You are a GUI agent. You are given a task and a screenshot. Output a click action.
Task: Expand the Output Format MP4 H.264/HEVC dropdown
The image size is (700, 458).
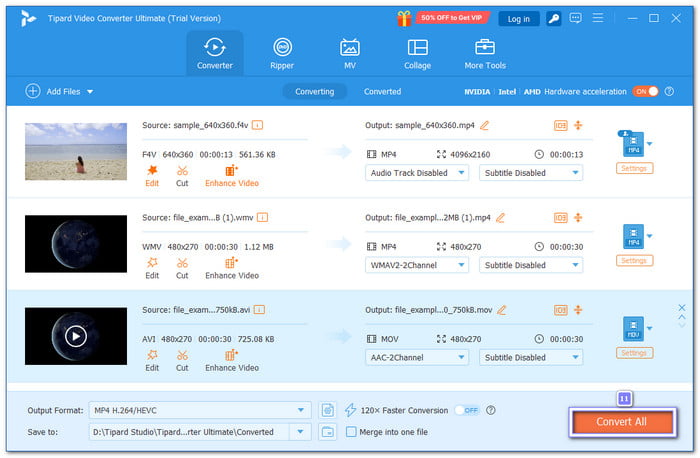point(302,410)
